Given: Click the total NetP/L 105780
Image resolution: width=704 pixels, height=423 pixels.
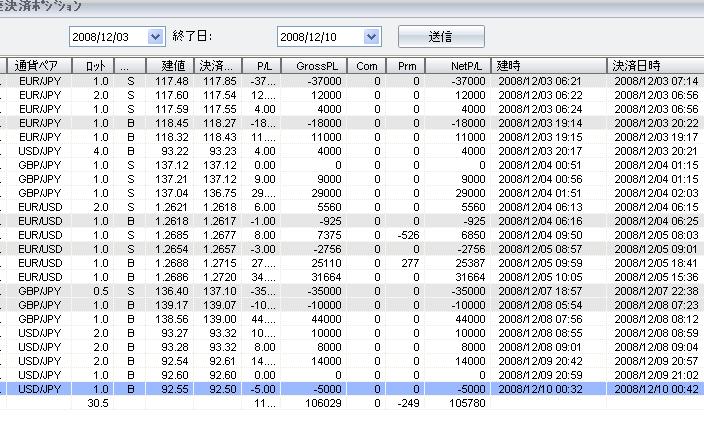Looking at the screenshot, I should [467, 403].
